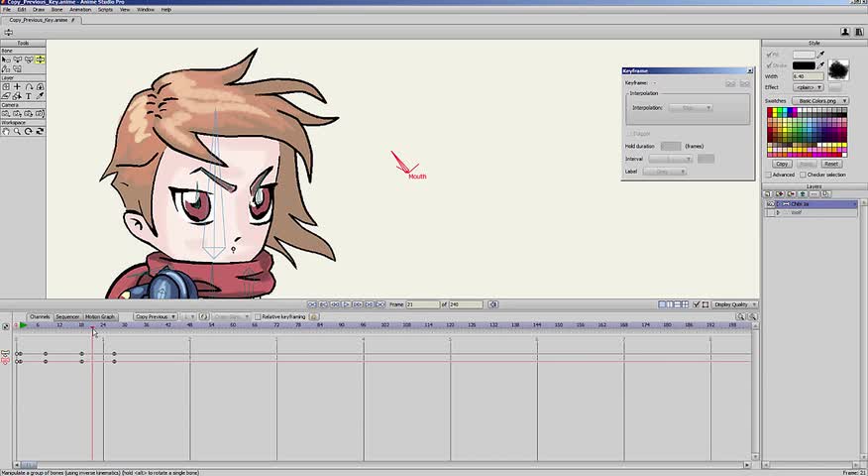Select the Track Camera tool
The image size is (868, 476).
(x=6, y=114)
